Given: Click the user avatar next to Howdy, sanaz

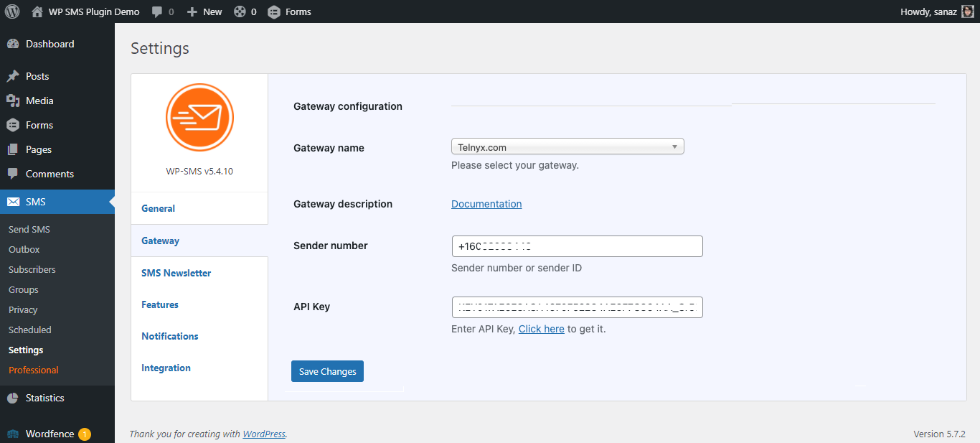Looking at the screenshot, I should (968, 11).
